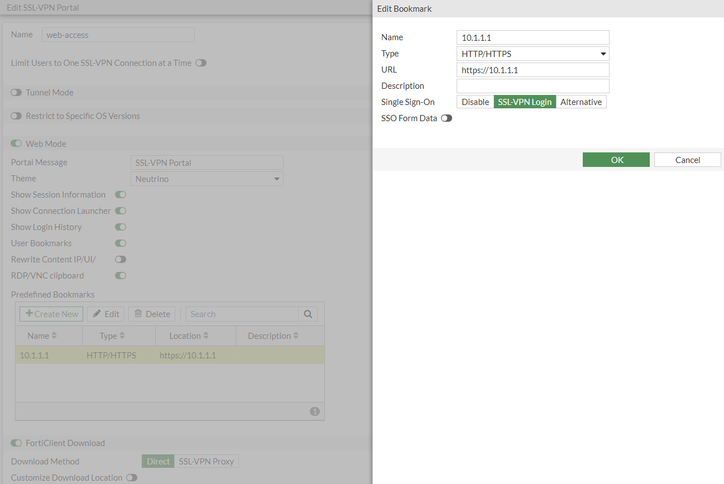Open the bookmark Type dropdown

[x=533, y=54]
